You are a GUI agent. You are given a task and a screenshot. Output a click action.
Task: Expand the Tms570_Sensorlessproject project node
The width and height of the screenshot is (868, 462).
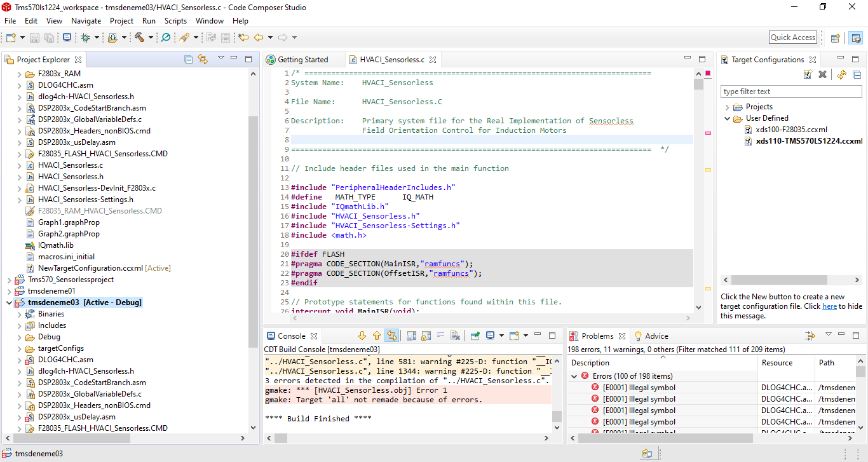9,280
